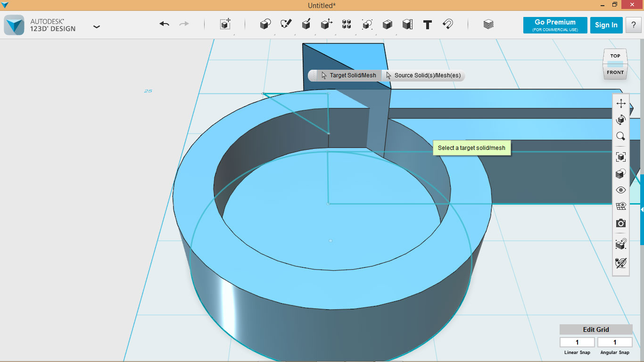Screen dimensions: 644x362
Task: Open the Transform tool dropdown
Action: [x=225, y=25]
